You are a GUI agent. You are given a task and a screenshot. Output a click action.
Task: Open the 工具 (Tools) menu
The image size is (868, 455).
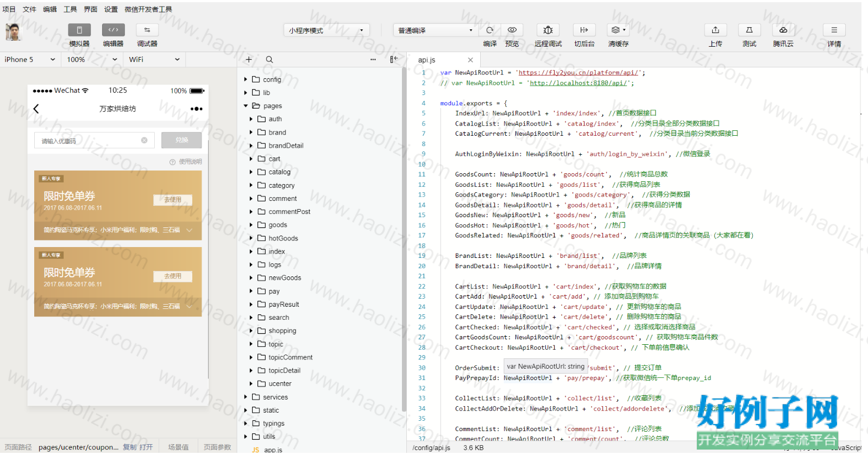70,9
